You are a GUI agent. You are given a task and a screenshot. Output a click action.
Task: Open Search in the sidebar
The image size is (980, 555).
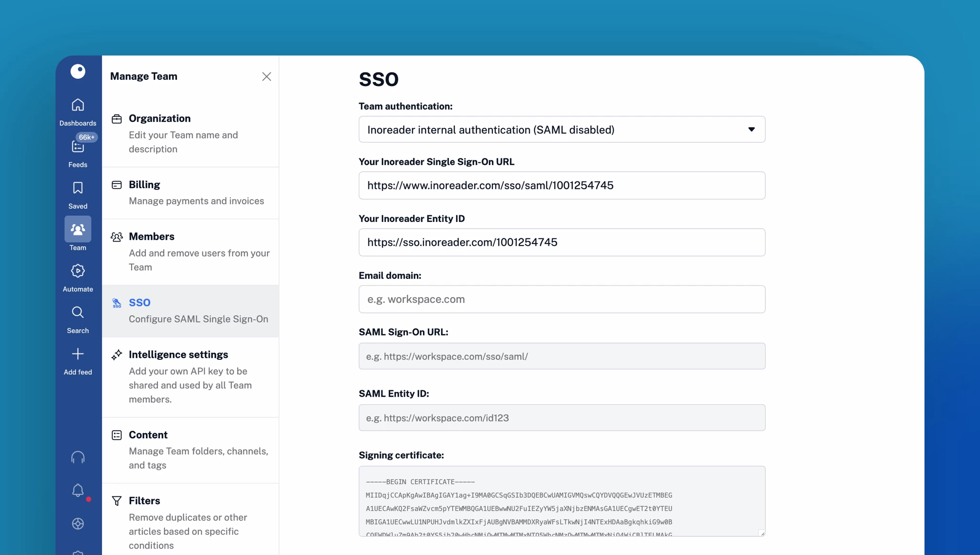tap(78, 313)
